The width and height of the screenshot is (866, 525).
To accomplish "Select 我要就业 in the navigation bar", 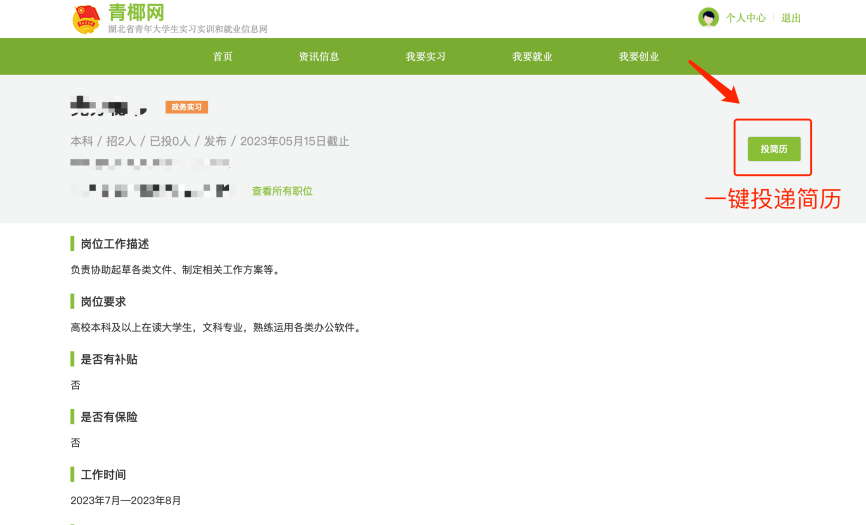I will click(532, 57).
